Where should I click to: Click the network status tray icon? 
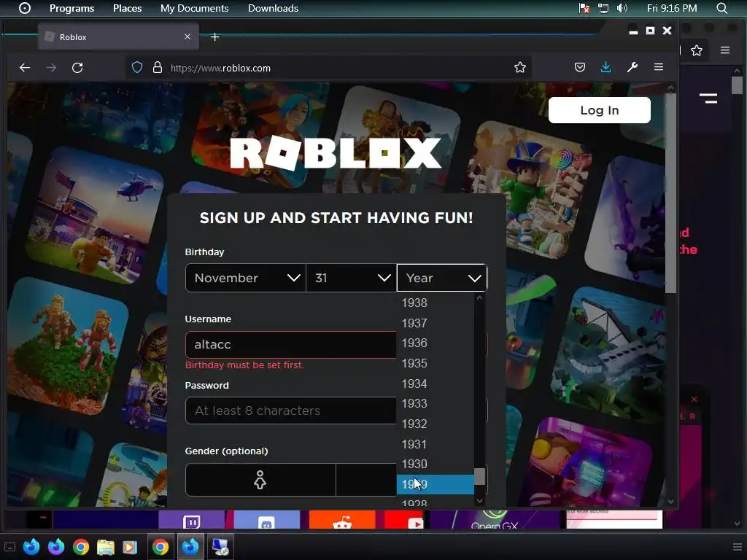[x=603, y=8]
